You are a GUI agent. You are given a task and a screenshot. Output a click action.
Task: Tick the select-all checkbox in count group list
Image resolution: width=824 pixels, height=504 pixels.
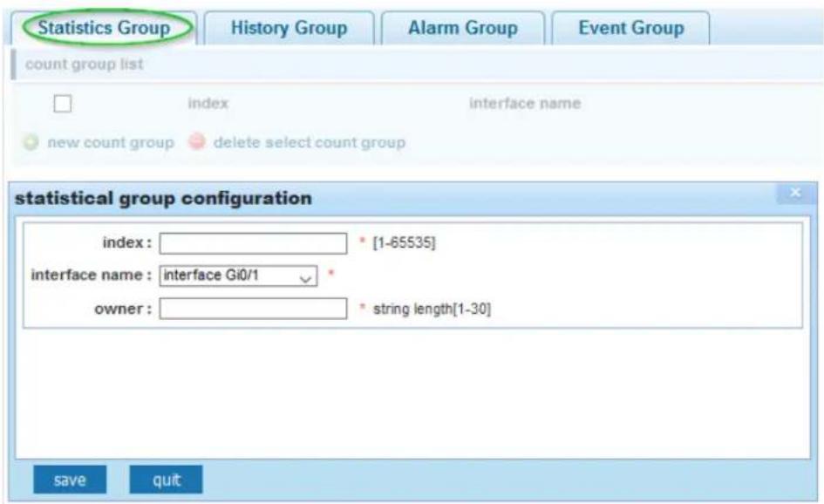click(63, 104)
